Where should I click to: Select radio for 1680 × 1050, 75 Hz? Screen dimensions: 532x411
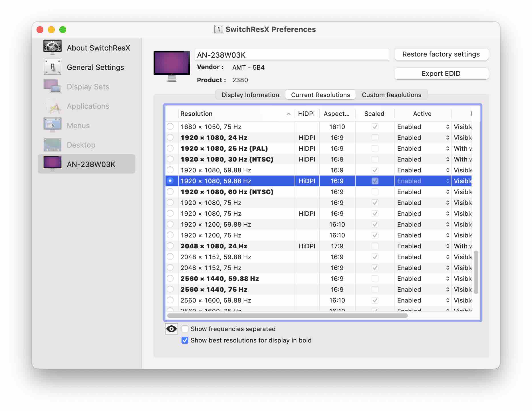click(x=170, y=126)
